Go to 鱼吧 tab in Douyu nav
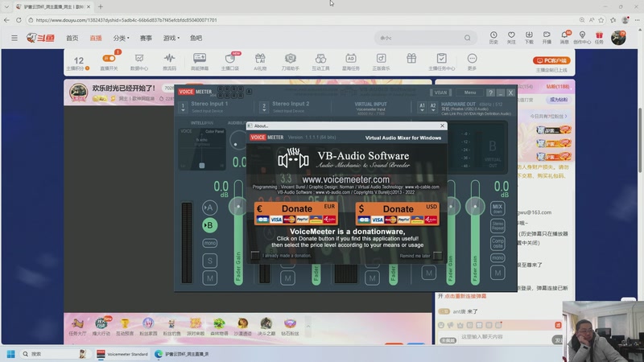644x362 pixels. click(x=196, y=38)
